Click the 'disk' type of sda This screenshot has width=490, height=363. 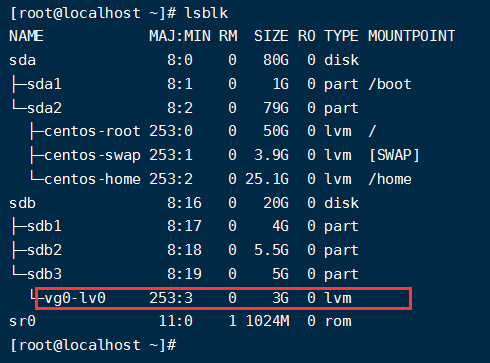tap(342, 60)
